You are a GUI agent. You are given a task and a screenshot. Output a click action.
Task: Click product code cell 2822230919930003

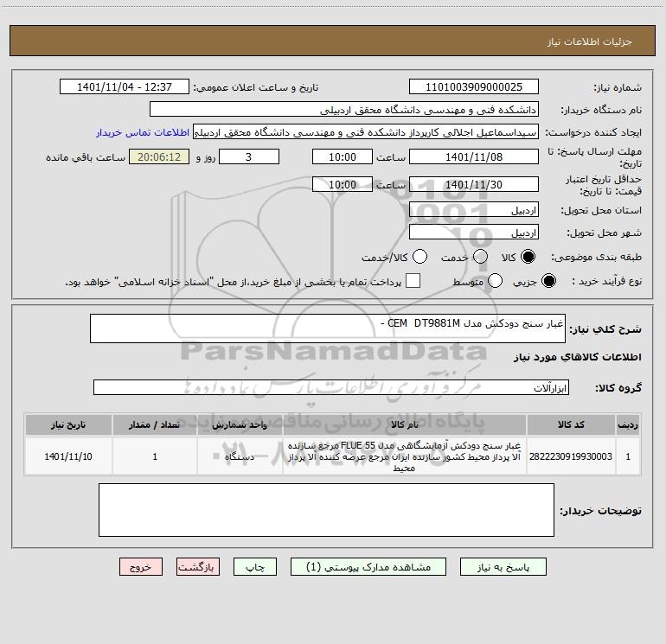tap(571, 456)
